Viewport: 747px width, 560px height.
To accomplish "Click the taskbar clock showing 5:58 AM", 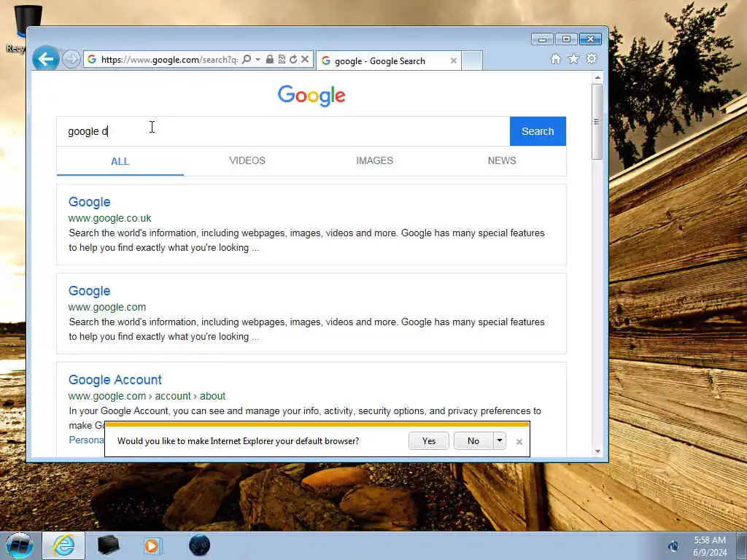I will coord(710,545).
